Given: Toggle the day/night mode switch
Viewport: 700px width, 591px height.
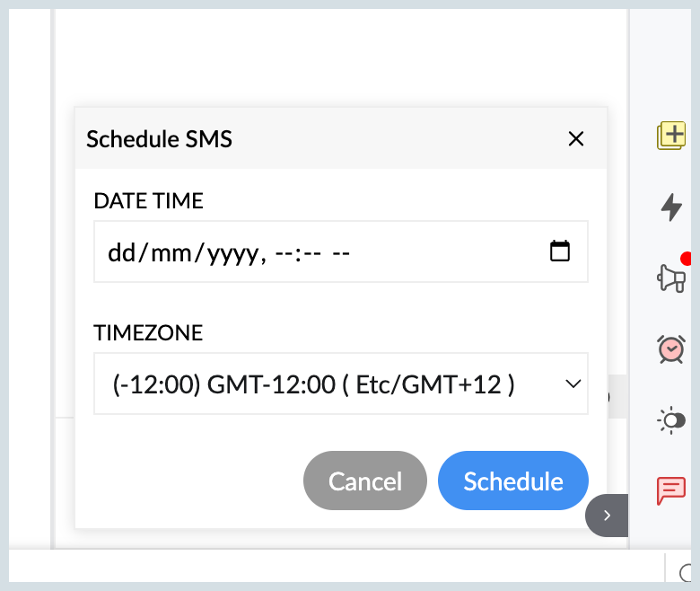Looking at the screenshot, I should tap(671, 419).
